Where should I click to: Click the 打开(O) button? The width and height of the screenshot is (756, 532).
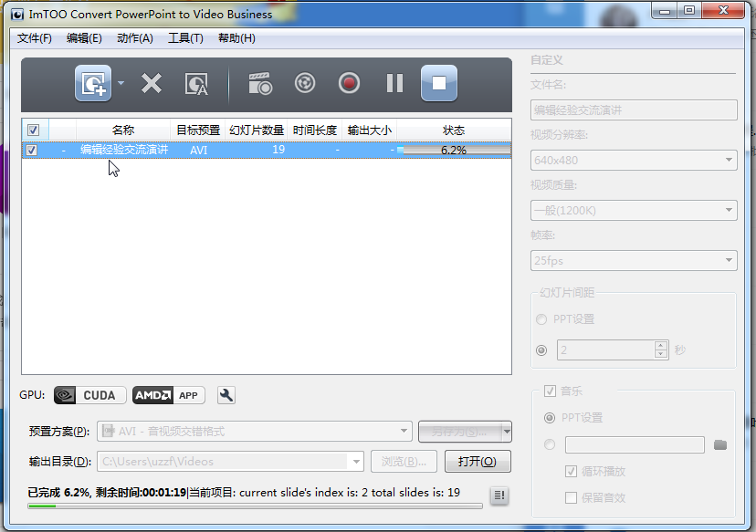tap(478, 462)
